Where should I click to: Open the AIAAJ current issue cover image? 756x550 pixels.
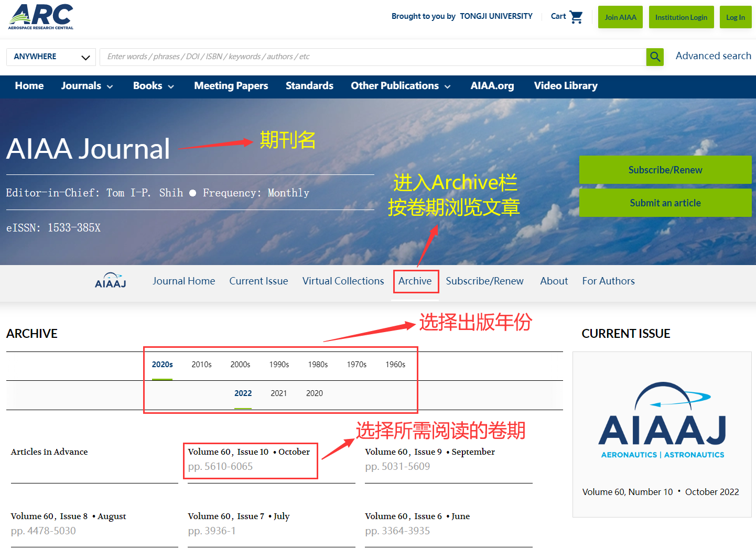[x=662, y=421]
